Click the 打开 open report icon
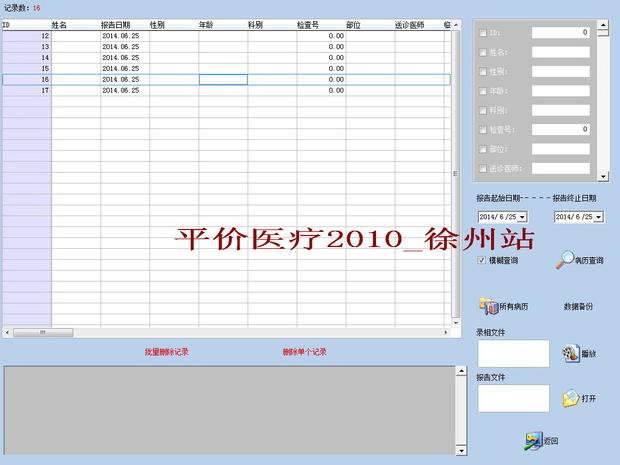Screen dimensions: 620x465 tap(570, 398)
